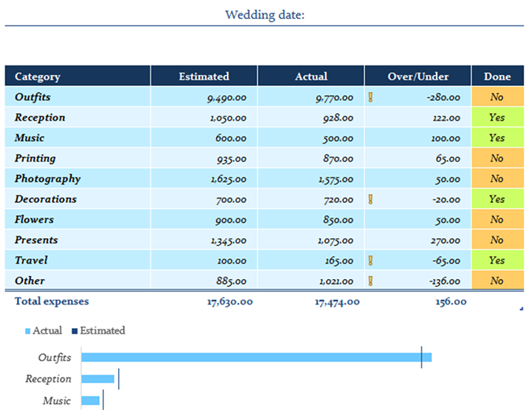Select the Done cell for Reception
532x410 pixels.
pos(497,117)
